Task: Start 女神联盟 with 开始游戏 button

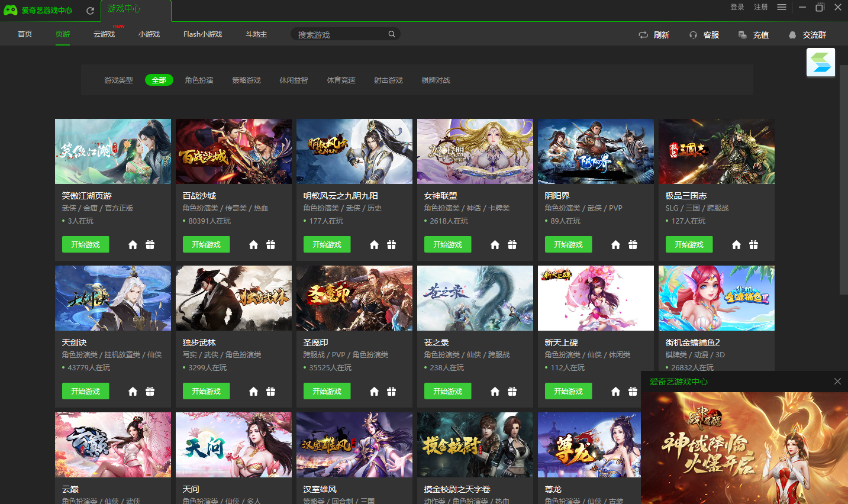Action: pyautogui.click(x=448, y=244)
